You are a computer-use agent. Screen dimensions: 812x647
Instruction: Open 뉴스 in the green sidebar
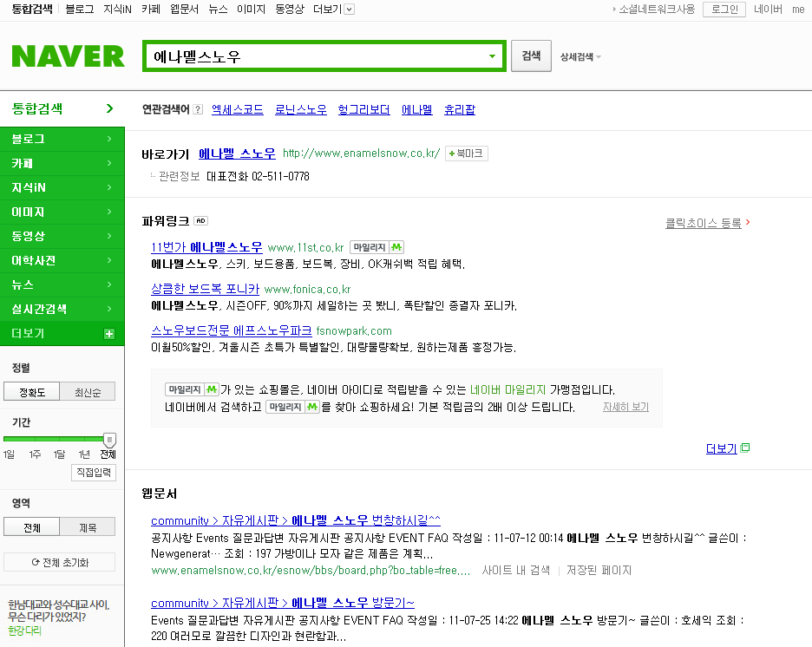click(62, 284)
